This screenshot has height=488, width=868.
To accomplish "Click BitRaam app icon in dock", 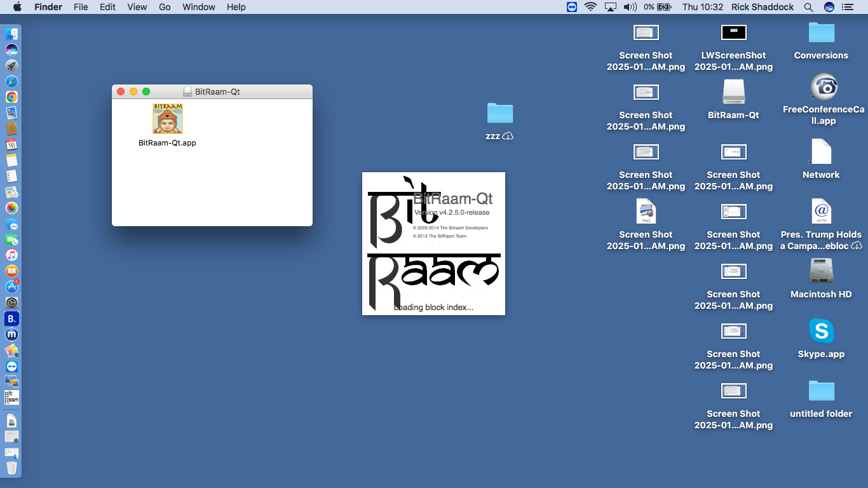I will click(11, 398).
